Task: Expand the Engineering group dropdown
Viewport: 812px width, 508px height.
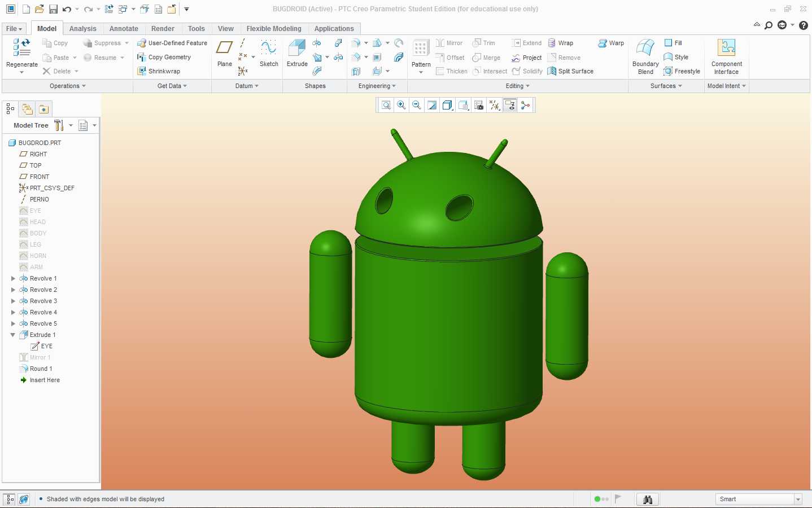Action: tap(377, 86)
